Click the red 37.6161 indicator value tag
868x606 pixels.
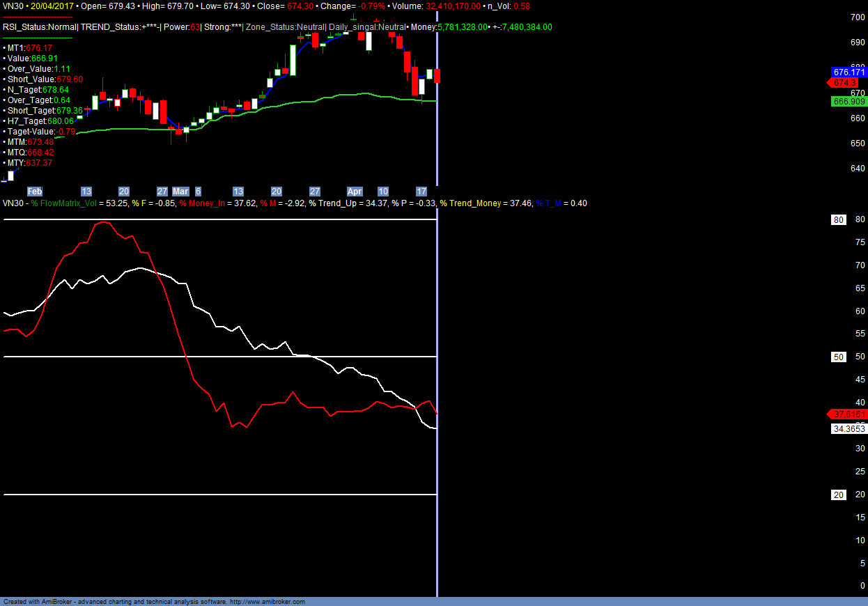click(x=848, y=414)
